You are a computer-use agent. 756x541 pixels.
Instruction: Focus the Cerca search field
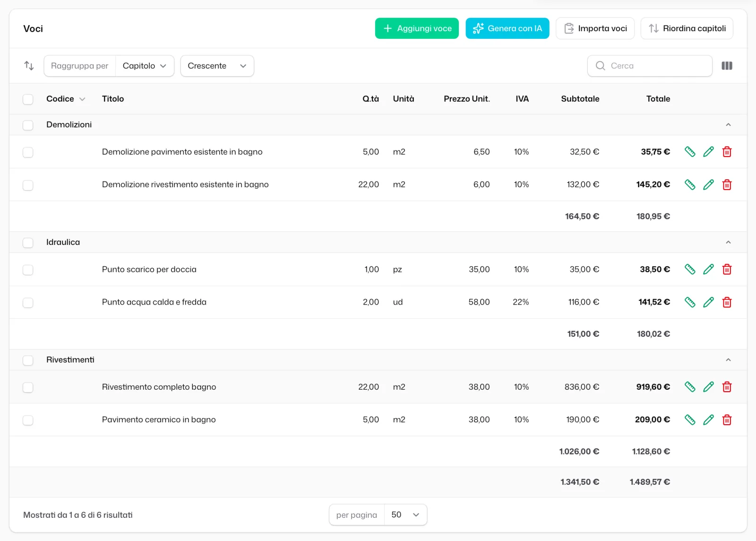[x=650, y=66]
